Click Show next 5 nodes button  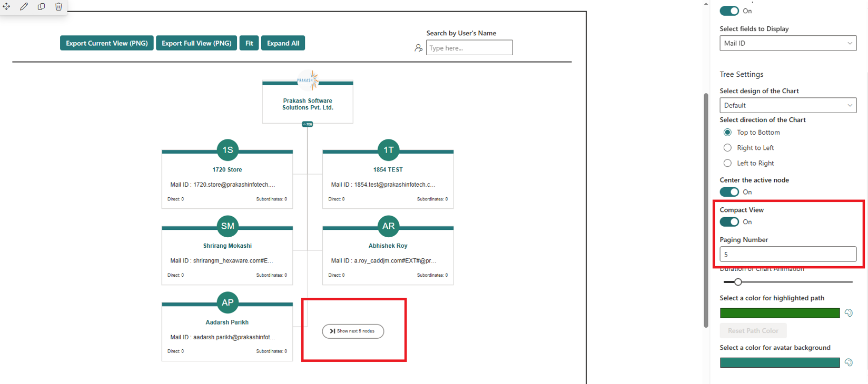pyautogui.click(x=353, y=331)
